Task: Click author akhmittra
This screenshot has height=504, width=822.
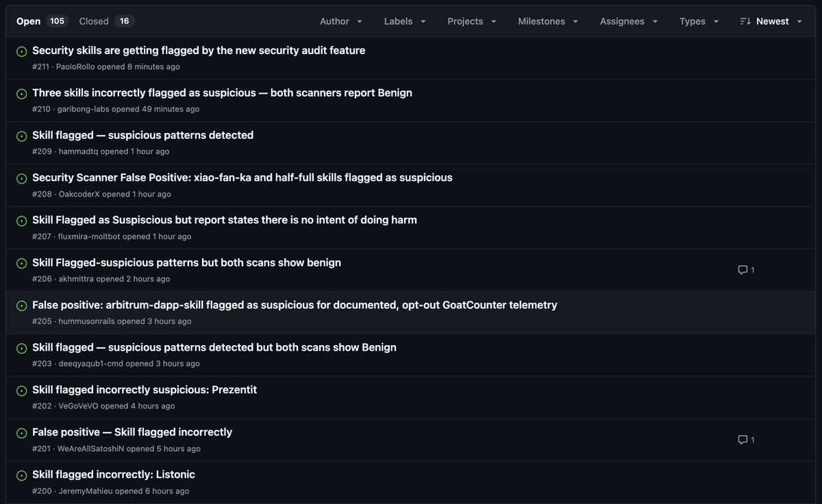Action: pos(76,279)
